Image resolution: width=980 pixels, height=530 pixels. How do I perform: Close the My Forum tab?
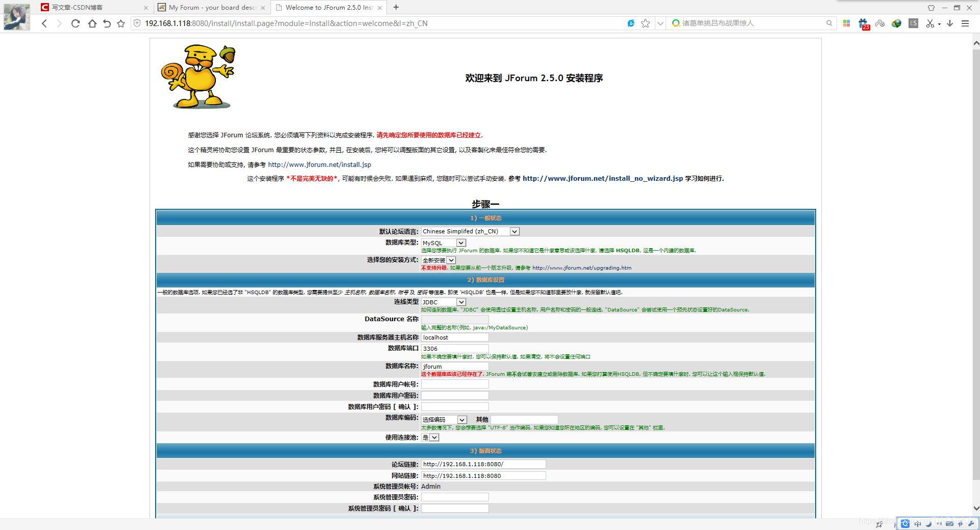coord(263,8)
